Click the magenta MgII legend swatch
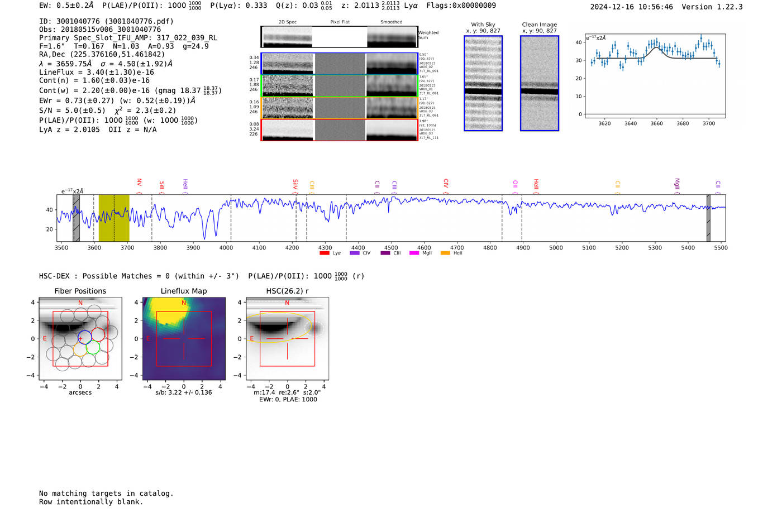The height and width of the screenshot is (532, 782). point(414,253)
